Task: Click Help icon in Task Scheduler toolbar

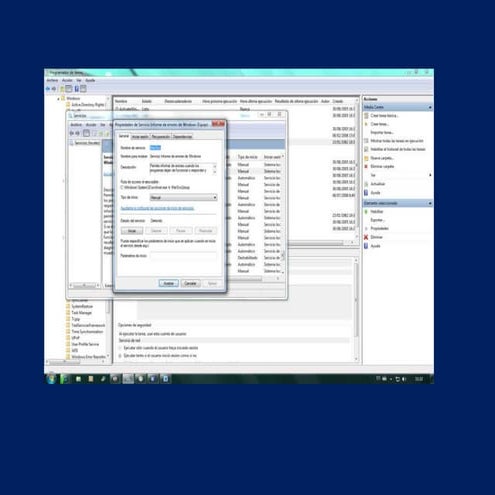Action: [x=77, y=89]
